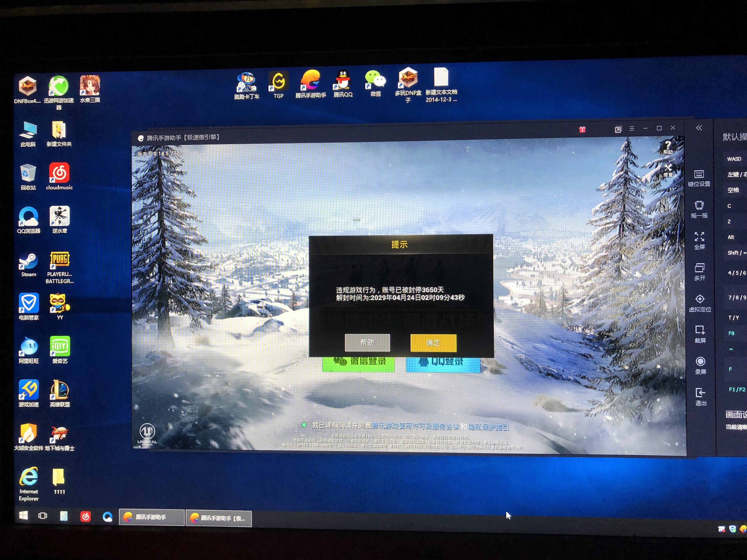This screenshot has width=747, height=560.
Task: Collapse the side panel with double chevron
Action: [x=699, y=128]
